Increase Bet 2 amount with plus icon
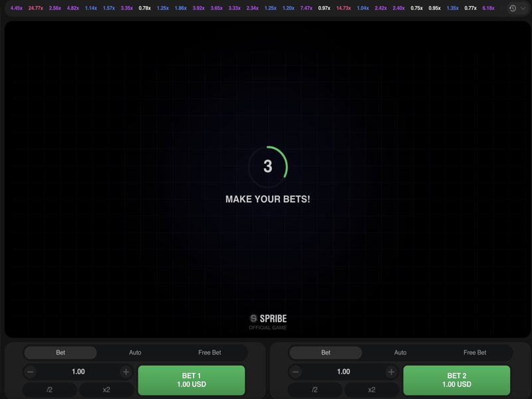This screenshot has width=532, height=399. 391,372
